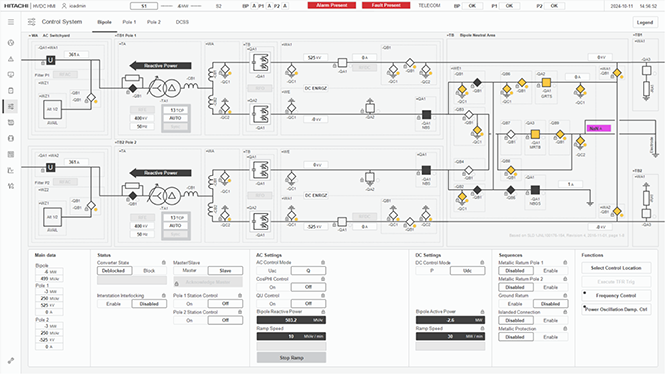Click TELECOM BP OK status
The image size is (665, 374).
click(472, 6)
